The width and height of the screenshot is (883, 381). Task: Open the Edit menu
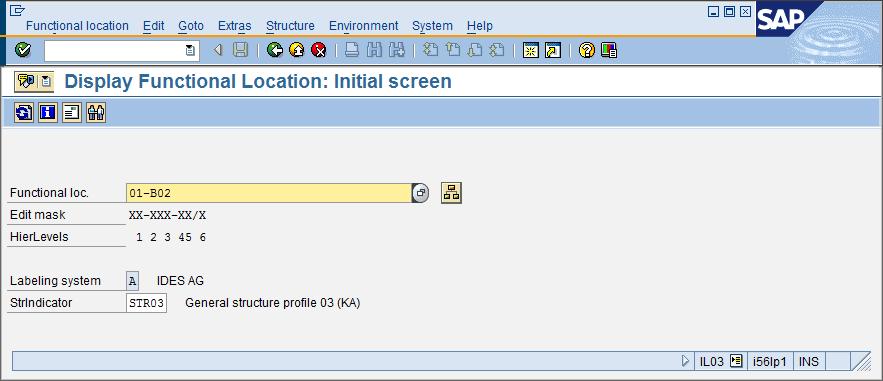154,26
